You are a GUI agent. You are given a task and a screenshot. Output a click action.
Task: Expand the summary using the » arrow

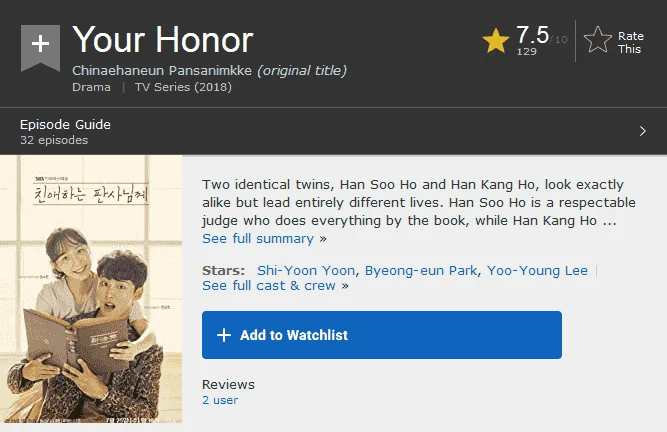[x=323, y=239]
